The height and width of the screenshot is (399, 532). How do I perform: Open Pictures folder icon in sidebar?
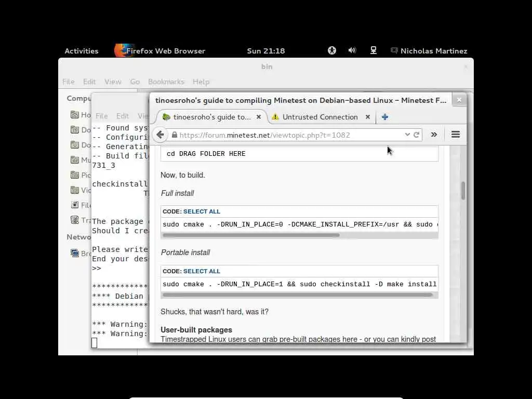[75, 175]
